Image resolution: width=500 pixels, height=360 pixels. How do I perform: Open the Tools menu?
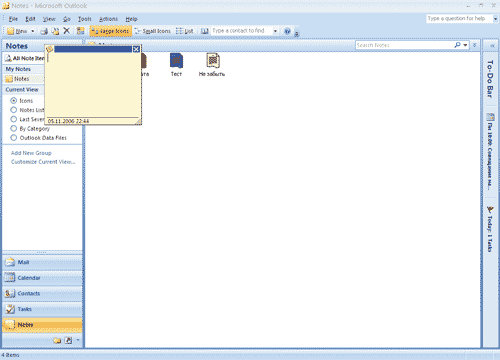click(85, 19)
